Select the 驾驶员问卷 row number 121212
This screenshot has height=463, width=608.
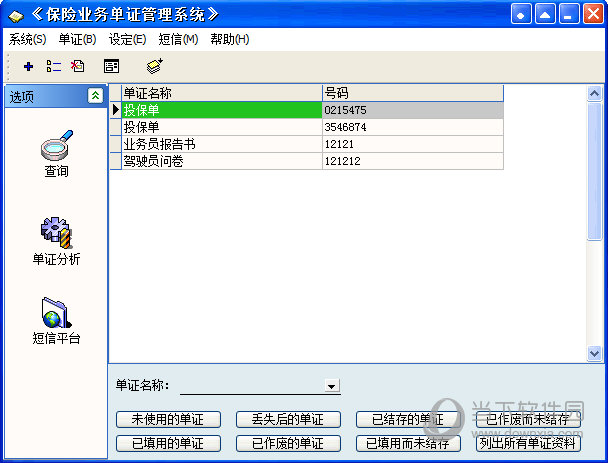coord(412,160)
